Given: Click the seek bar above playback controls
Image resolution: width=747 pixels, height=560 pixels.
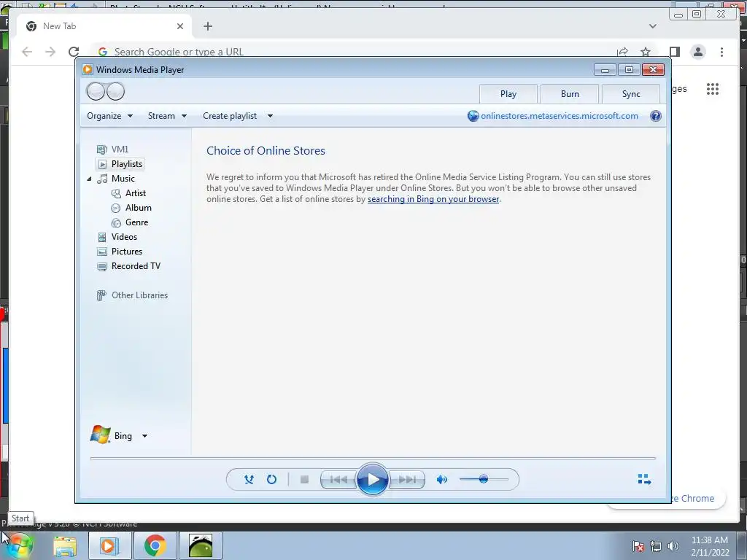Looking at the screenshot, I should click(x=373, y=458).
